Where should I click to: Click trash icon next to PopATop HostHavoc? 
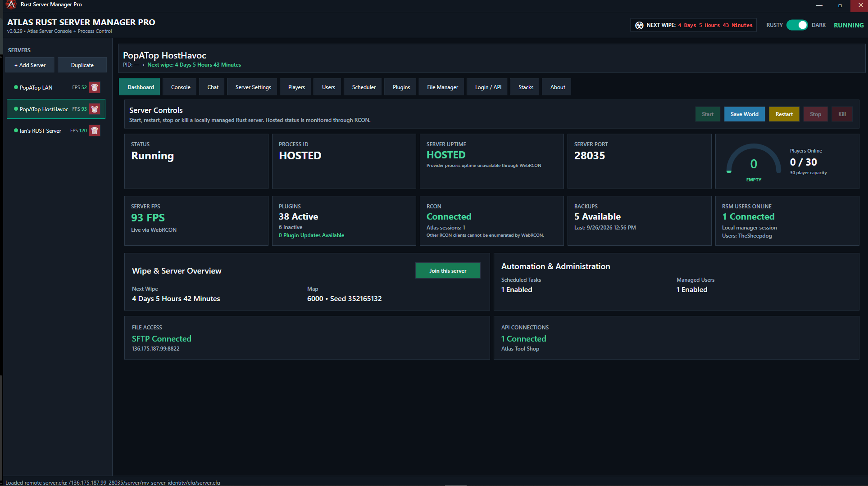coord(95,109)
